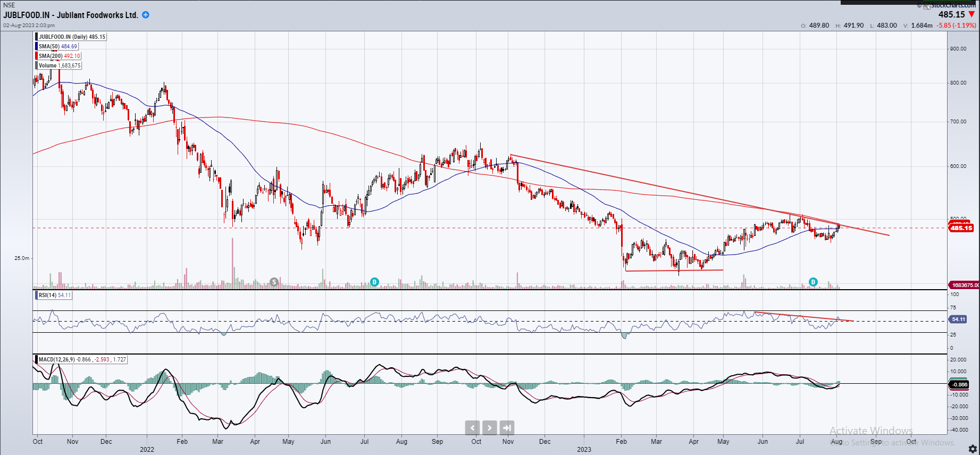This screenshot has height=455, width=980.
Task: Select the JUBLFOOD.IN (Daily) legend entry
Action: point(72,37)
